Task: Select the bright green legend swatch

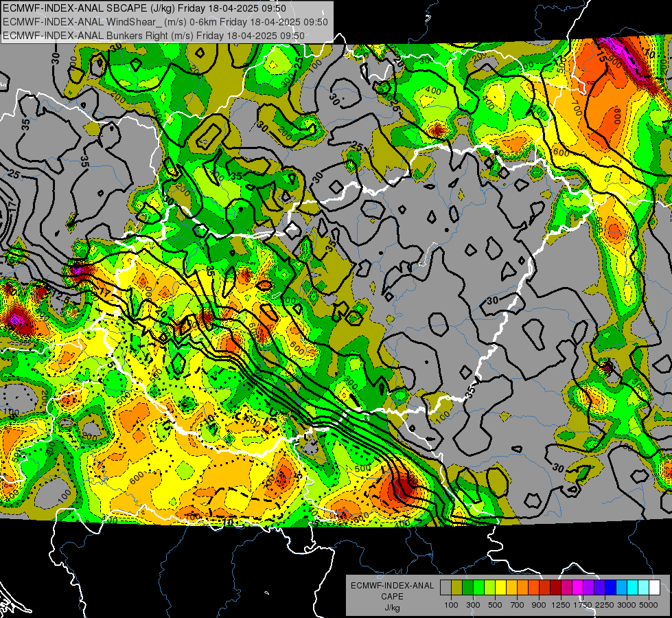Action: [x=478, y=588]
